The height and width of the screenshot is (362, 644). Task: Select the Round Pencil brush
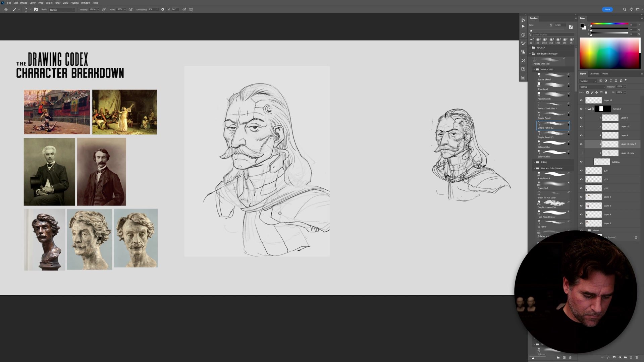coord(552,175)
